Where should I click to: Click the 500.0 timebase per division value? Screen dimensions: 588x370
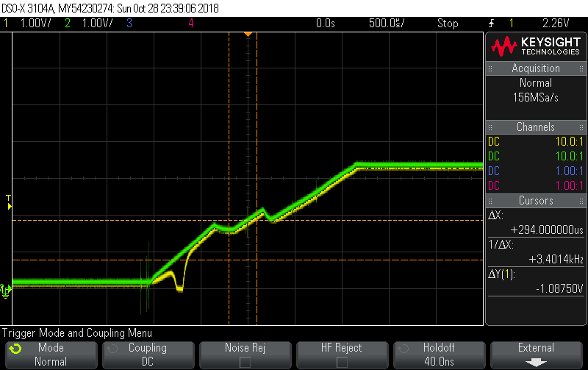tap(387, 24)
